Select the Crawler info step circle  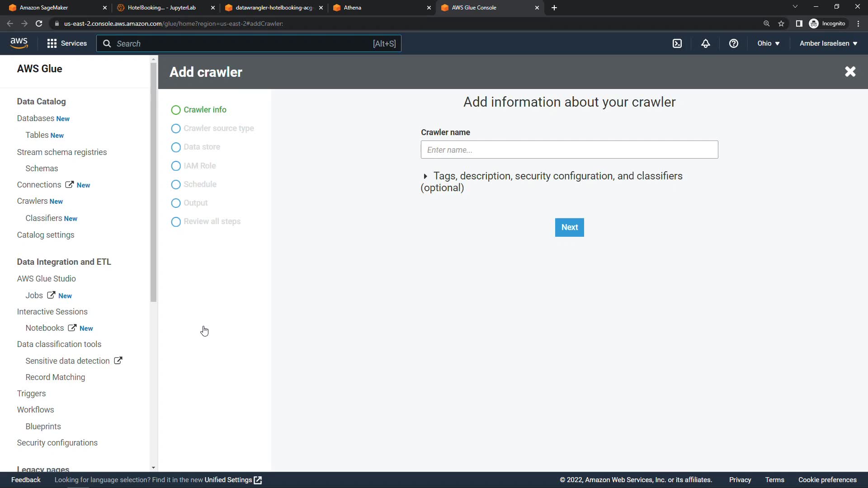(176, 110)
